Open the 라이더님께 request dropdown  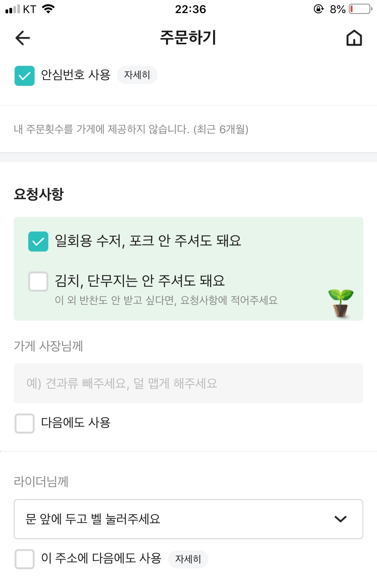(188, 519)
